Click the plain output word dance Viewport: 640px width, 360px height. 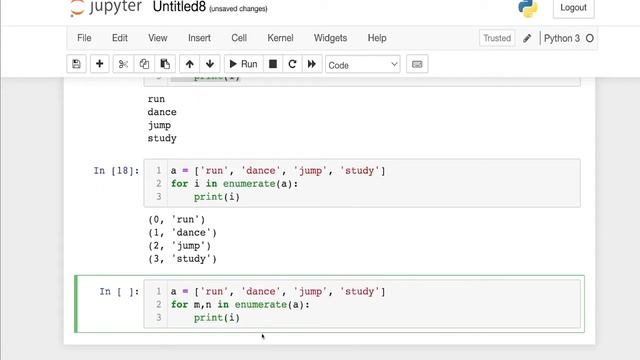click(x=162, y=112)
